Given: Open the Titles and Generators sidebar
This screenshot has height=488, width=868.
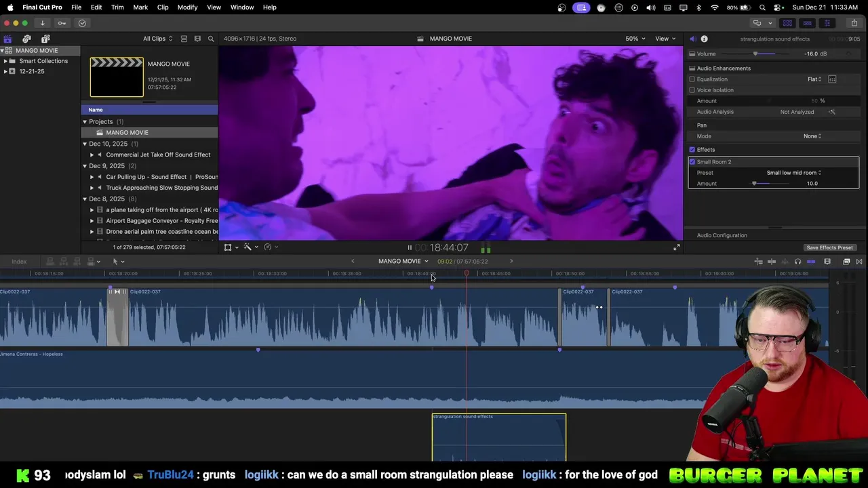Looking at the screenshot, I should tap(45, 39).
